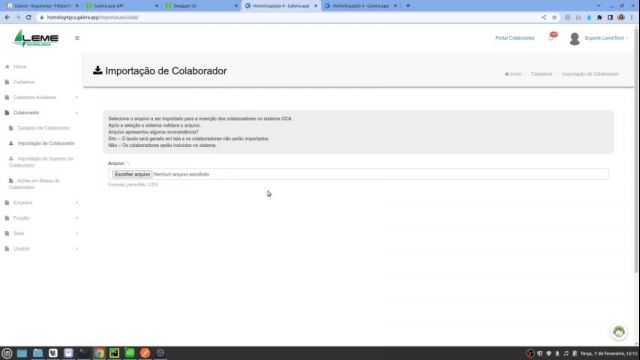Open a new browser tab with plus
The height and width of the screenshot is (360, 640).
point(408,6)
